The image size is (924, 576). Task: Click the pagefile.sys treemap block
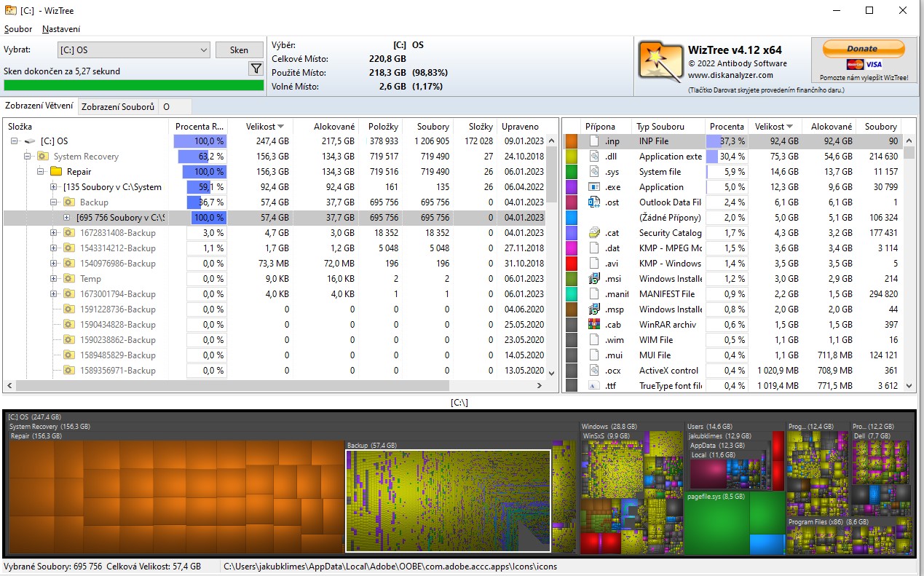tap(735, 523)
